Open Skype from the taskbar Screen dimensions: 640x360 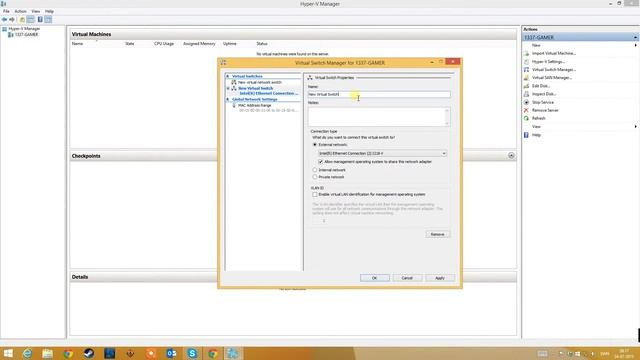(x=192, y=353)
